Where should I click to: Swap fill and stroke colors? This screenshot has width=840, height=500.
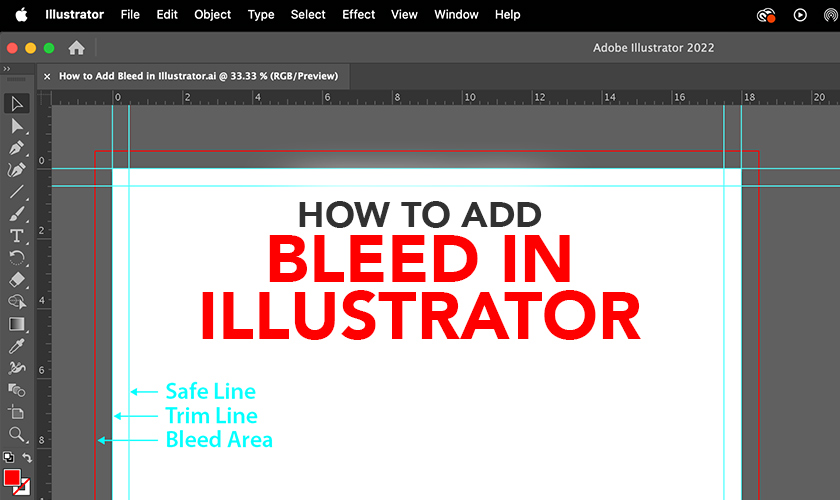point(27,458)
